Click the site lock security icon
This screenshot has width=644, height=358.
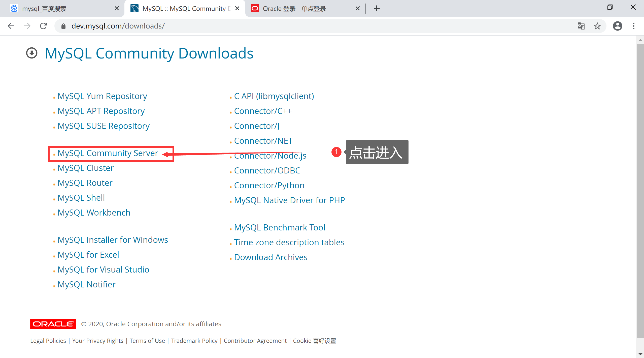click(x=63, y=26)
